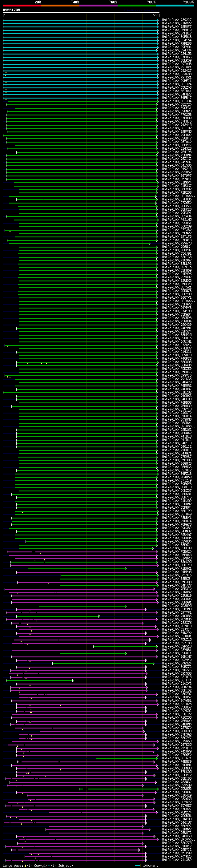
Task: Open hit UniRef100_C5YWF1
Action: (x=177, y=179)
